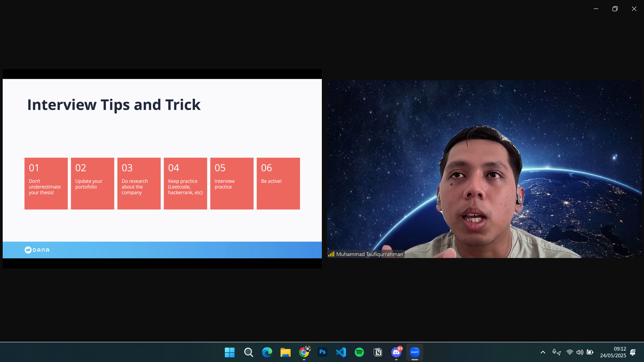Switch to Google Chrome in taskbar

304,352
